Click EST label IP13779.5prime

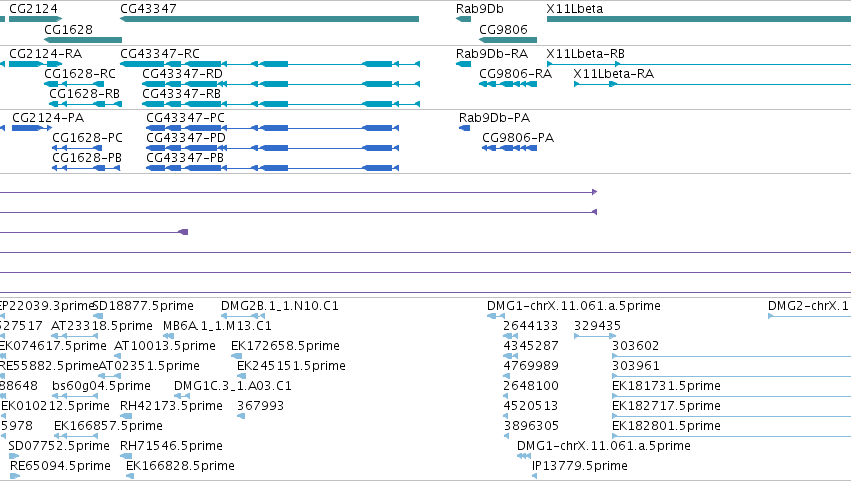[x=580, y=466]
